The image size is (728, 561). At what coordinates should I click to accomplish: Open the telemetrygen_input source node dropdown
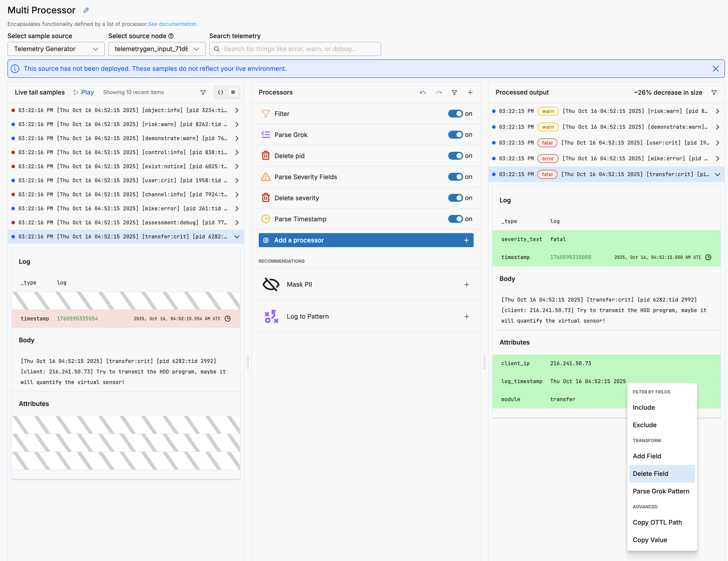point(157,49)
